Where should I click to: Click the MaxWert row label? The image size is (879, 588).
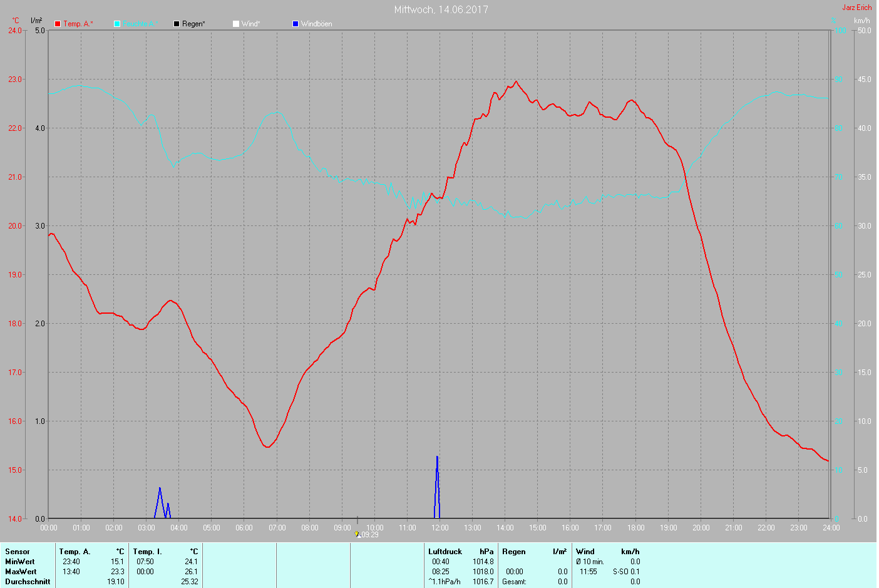coord(21,572)
